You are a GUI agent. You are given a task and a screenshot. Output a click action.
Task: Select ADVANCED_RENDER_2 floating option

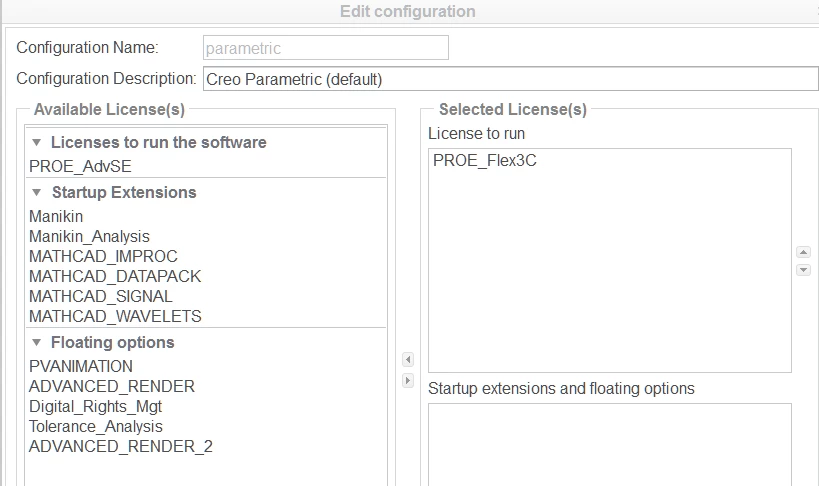(121, 446)
